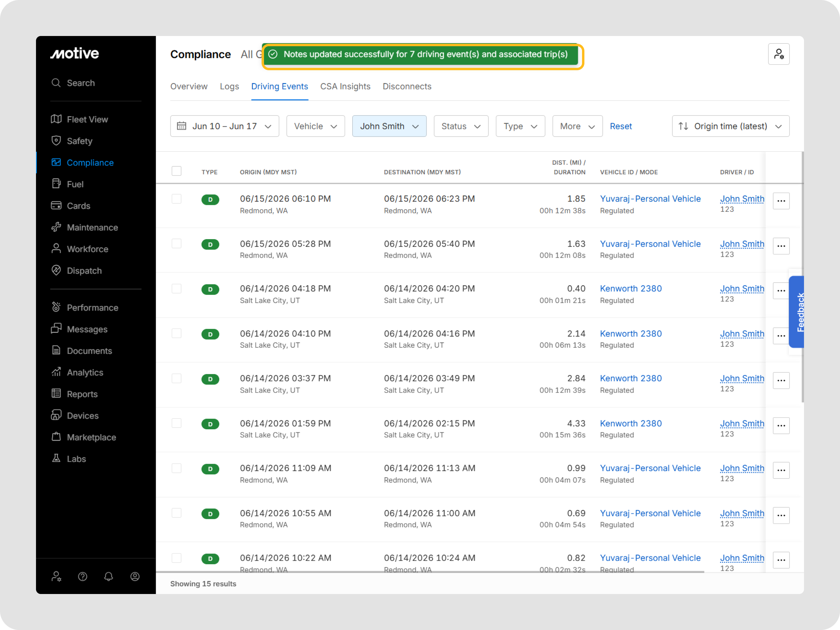Open Yuvaraj-Personal Vehicle link in 06:10 PM row
840x630 pixels.
[650, 199]
